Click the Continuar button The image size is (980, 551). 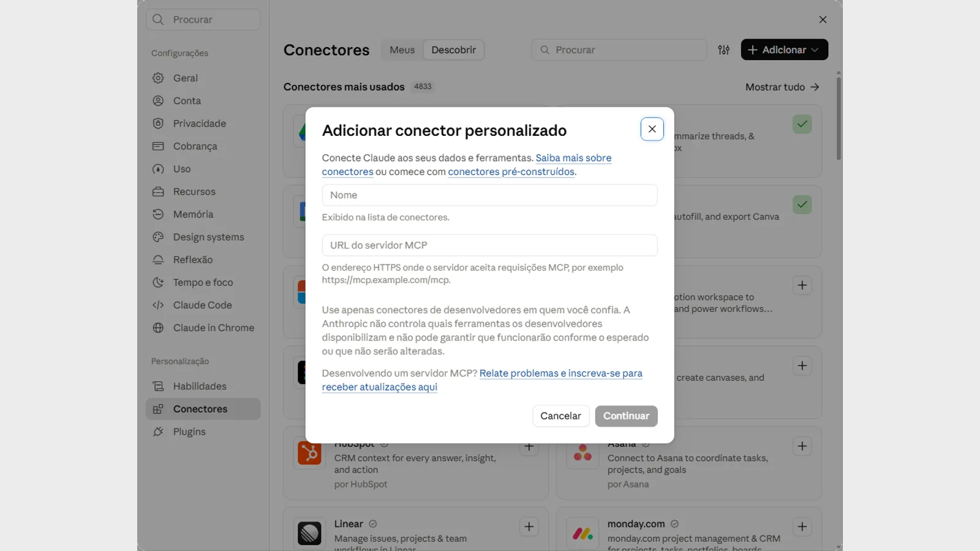click(626, 416)
